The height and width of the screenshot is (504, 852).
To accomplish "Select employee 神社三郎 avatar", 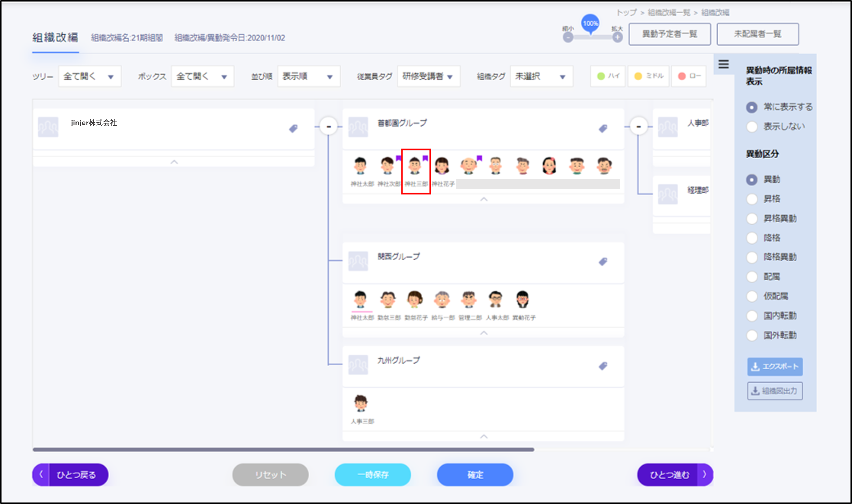I will (x=415, y=166).
